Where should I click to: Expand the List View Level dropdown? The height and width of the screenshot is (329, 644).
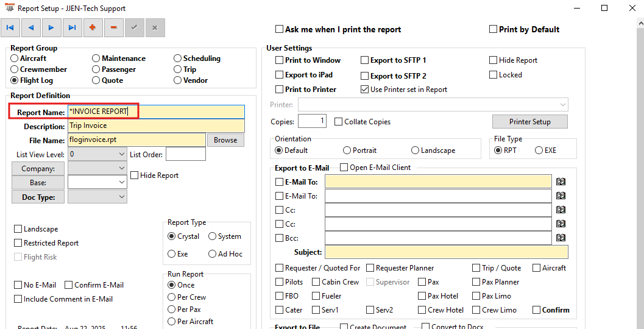121,154
